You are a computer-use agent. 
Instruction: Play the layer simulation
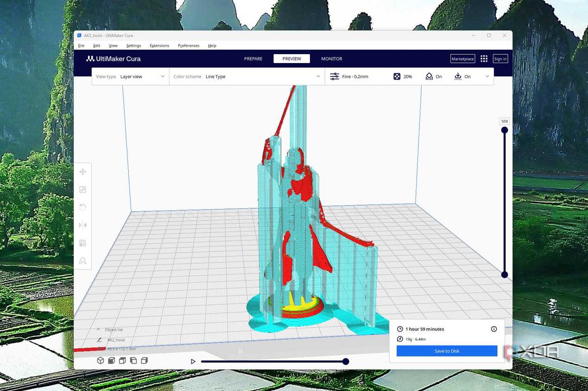[193, 361]
